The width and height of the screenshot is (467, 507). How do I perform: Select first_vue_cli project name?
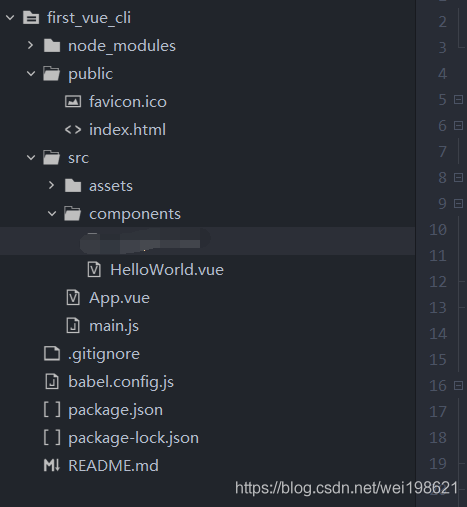(x=89, y=18)
